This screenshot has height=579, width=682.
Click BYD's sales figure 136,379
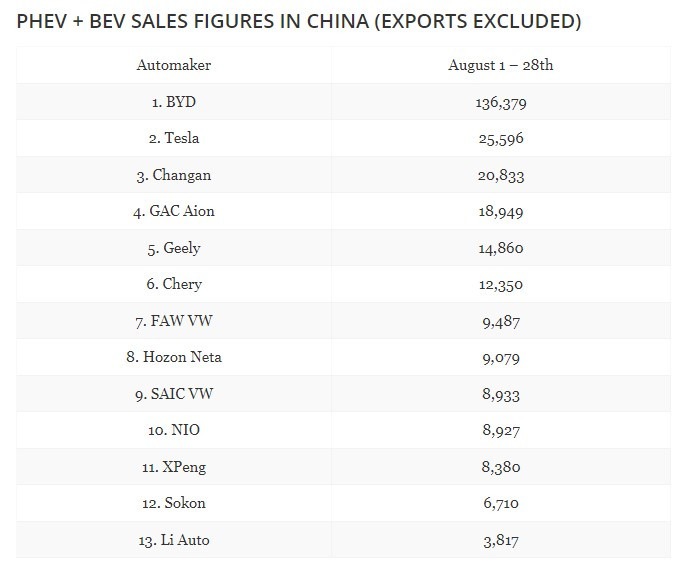[x=502, y=102]
